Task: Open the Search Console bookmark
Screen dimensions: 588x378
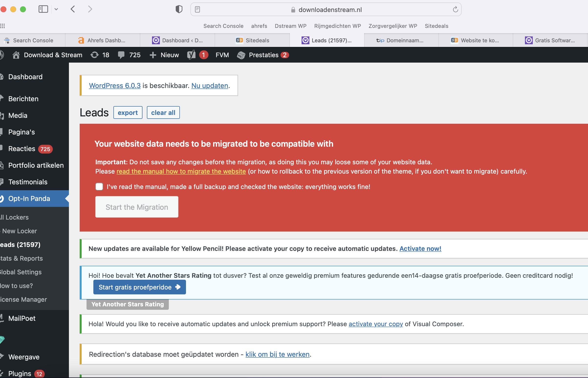Action: pos(223,26)
